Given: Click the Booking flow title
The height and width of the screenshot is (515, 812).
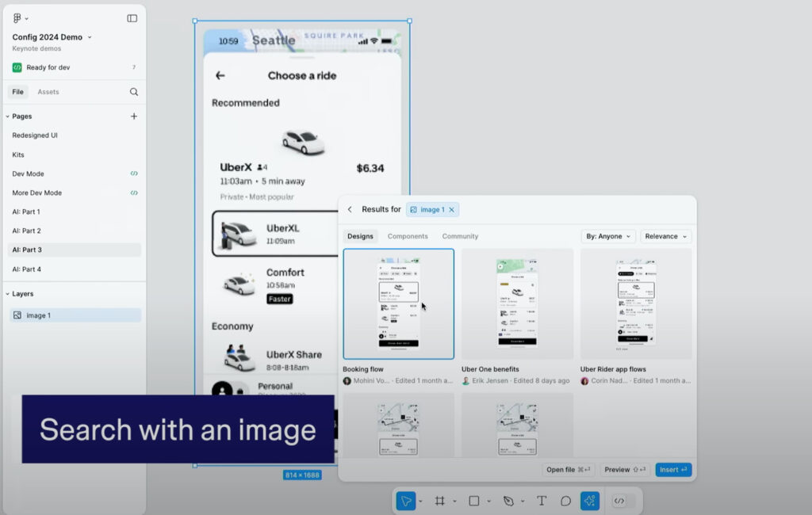Looking at the screenshot, I should pos(363,369).
